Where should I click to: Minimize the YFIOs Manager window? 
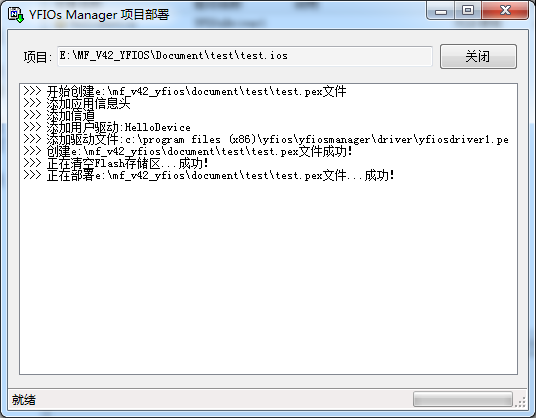(x=441, y=11)
